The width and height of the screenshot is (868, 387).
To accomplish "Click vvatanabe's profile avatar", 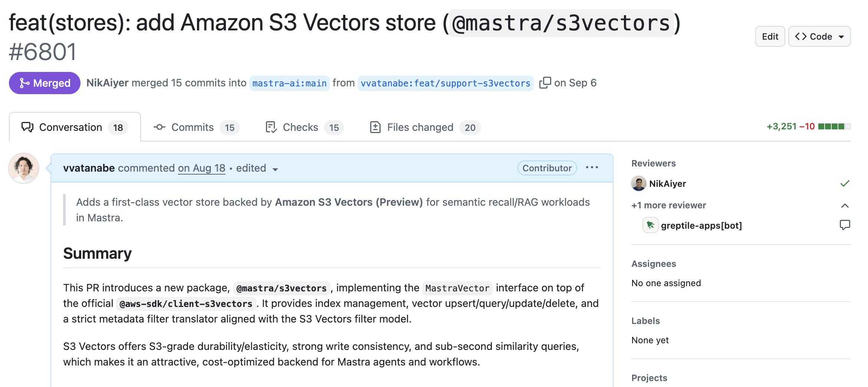I will pyautogui.click(x=24, y=168).
